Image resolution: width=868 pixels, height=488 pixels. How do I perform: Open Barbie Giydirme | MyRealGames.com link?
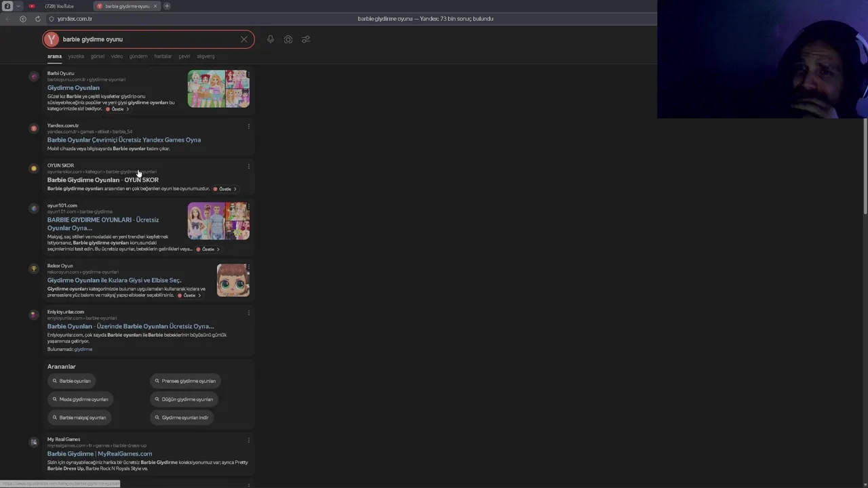[x=100, y=453]
